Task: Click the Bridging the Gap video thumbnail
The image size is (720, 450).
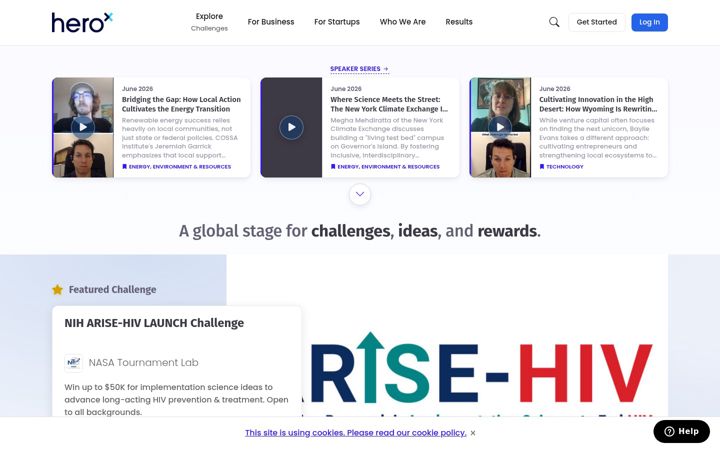Action: (x=83, y=127)
